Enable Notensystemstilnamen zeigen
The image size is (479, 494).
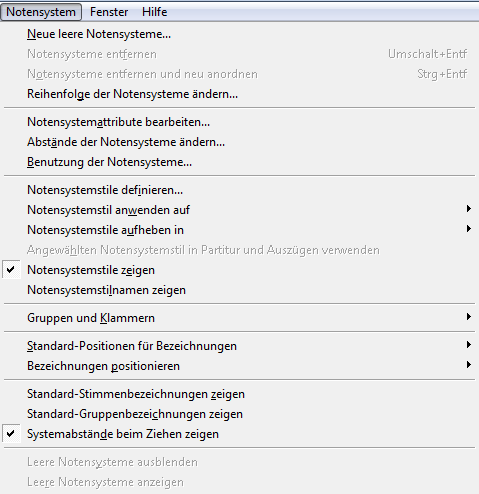tap(239, 290)
